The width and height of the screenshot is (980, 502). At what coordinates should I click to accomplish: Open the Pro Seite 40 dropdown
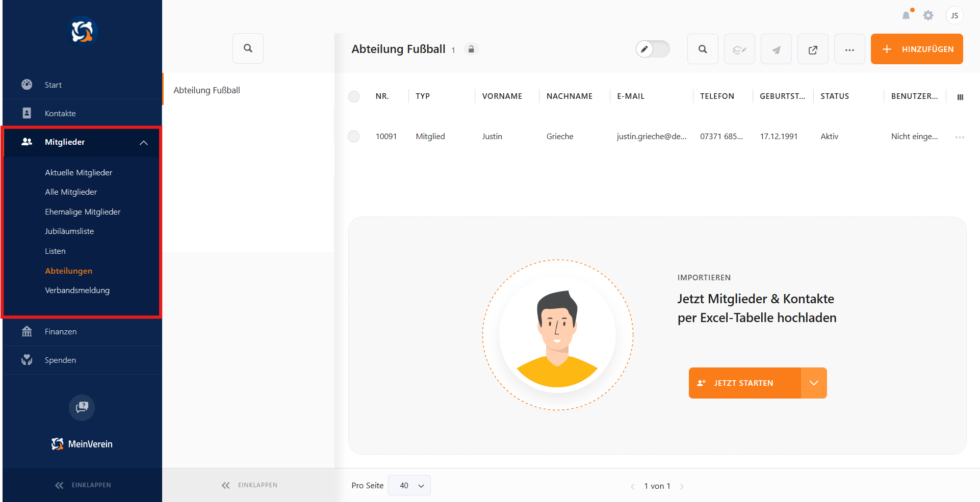(x=409, y=485)
